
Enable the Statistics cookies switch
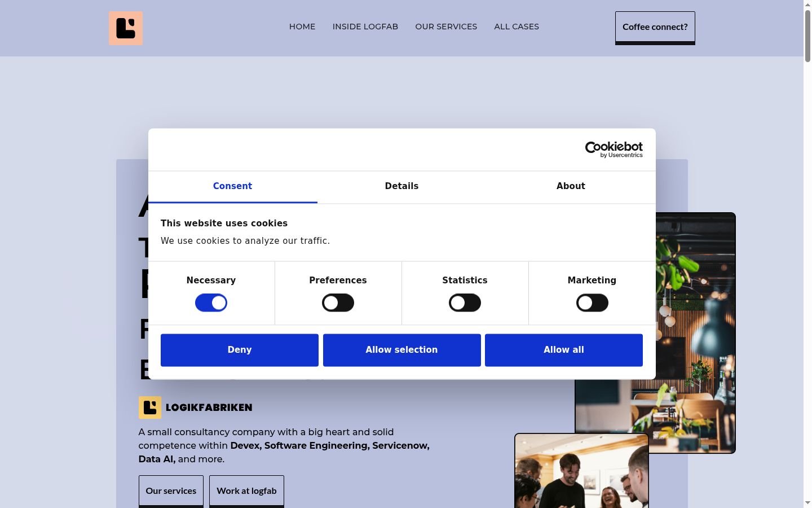point(465,303)
